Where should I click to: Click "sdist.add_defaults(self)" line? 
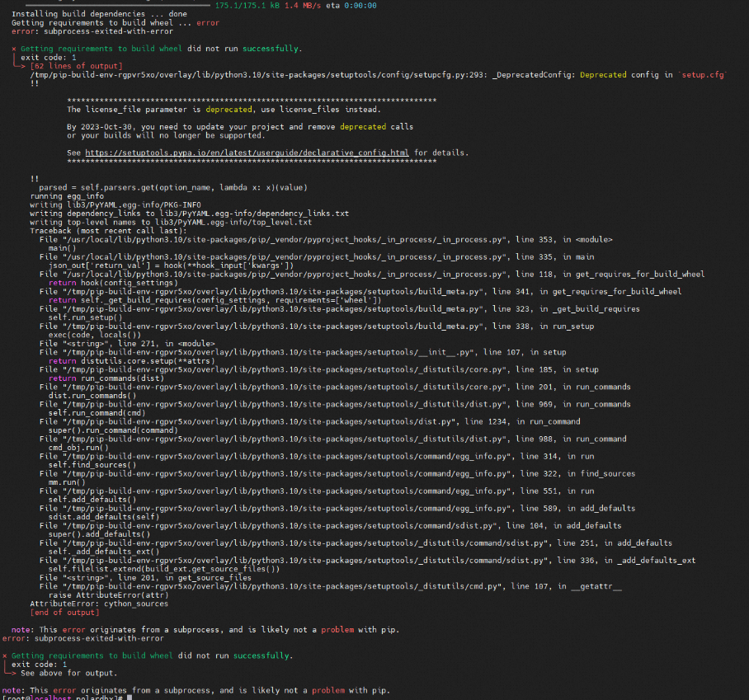pyautogui.click(x=104, y=517)
